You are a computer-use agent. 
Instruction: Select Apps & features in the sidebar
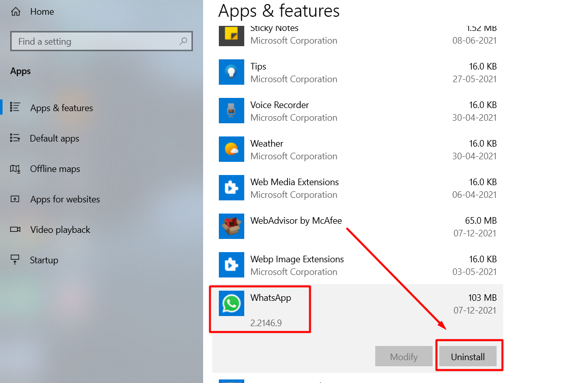[x=61, y=108]
